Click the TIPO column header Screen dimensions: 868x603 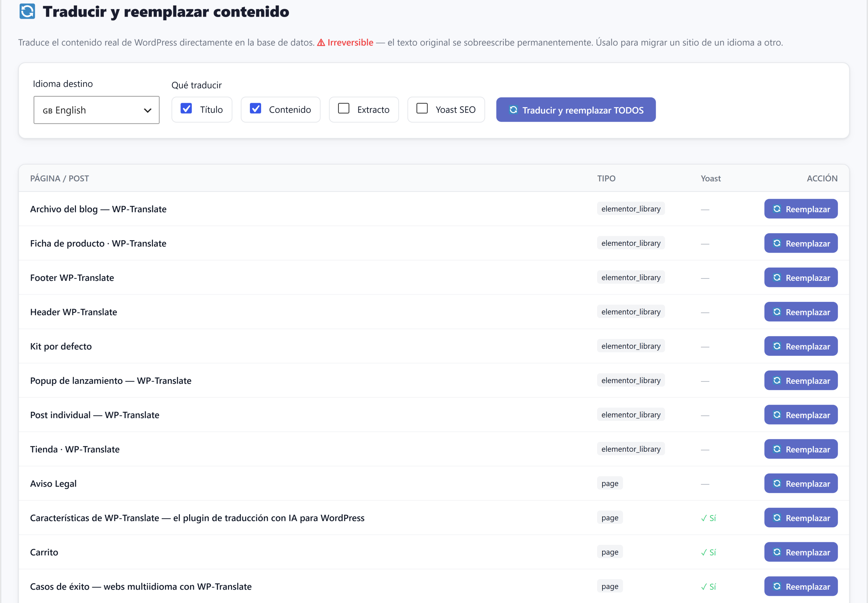(x=606, y=178)
